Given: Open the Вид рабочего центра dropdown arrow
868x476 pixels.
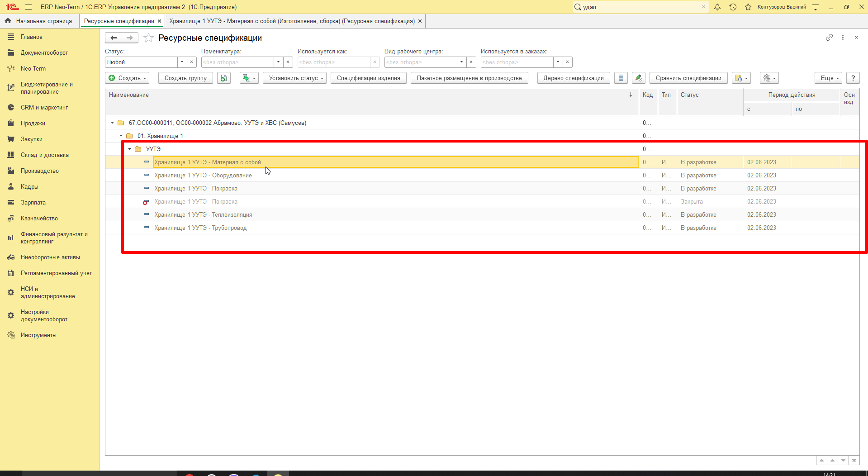Looking at the screenshot, I should [x=461, y=62].
